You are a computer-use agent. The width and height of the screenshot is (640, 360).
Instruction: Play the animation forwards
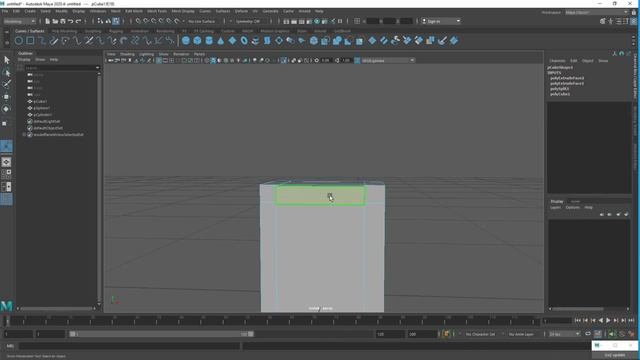click(608, 321)
